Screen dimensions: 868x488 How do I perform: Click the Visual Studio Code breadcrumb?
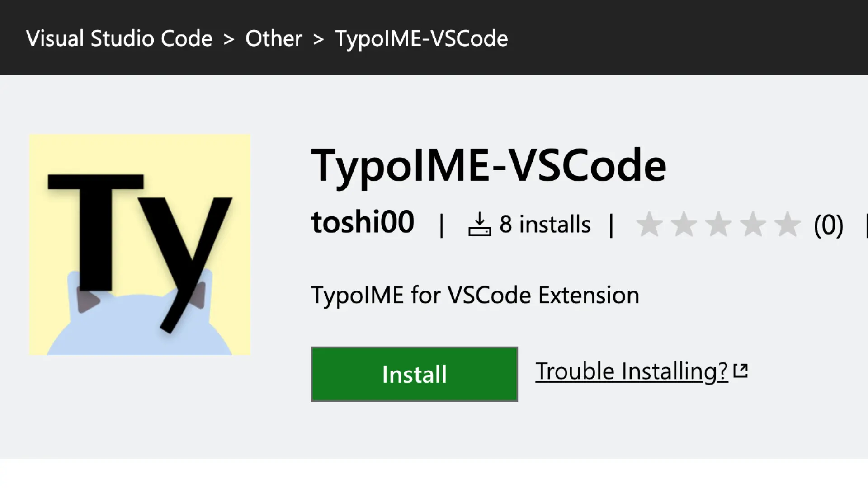119,39
